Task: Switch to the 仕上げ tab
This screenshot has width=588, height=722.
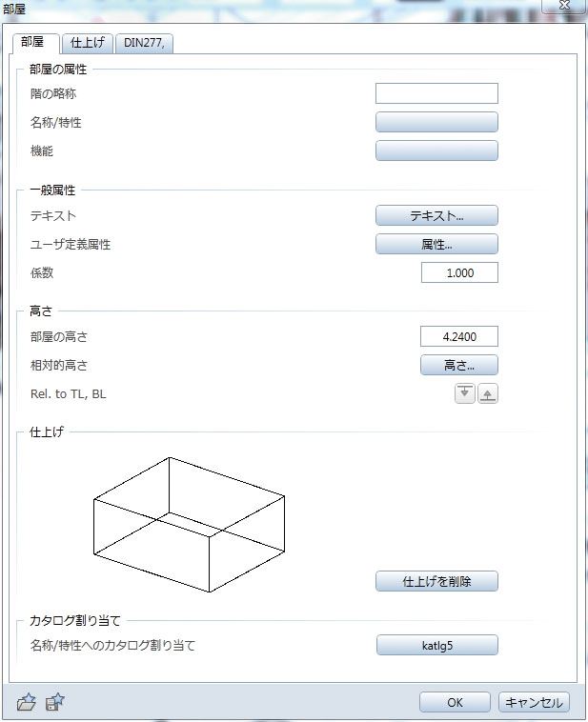Action: coord(88,43)
